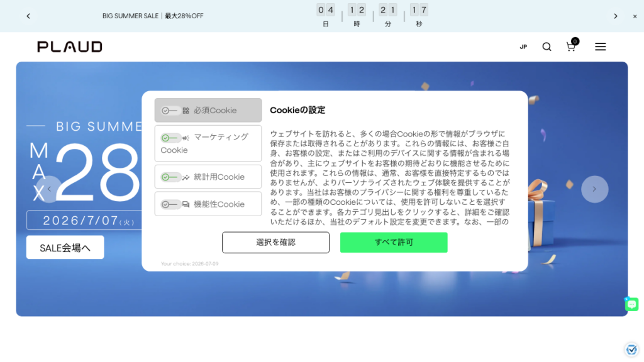Viewport: 644px width, 362px height.
Task: Click the statistics Cookie chart icon
Action: [x=186, y=177]
